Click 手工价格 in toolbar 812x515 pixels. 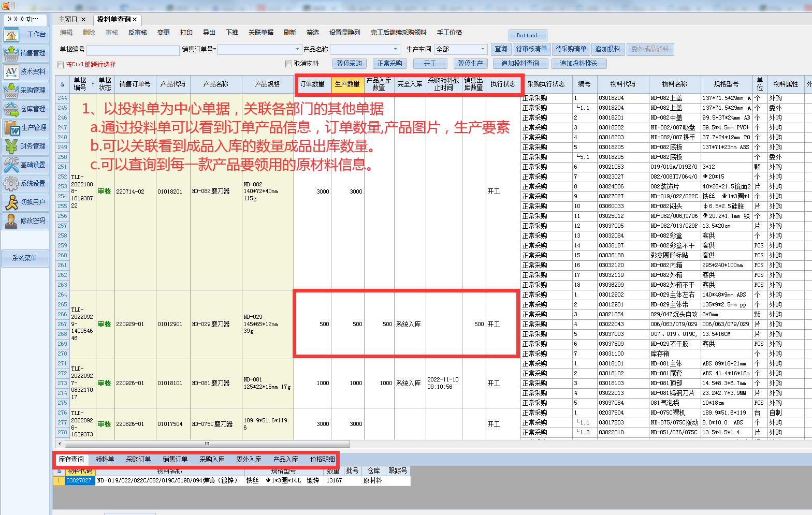450,33
